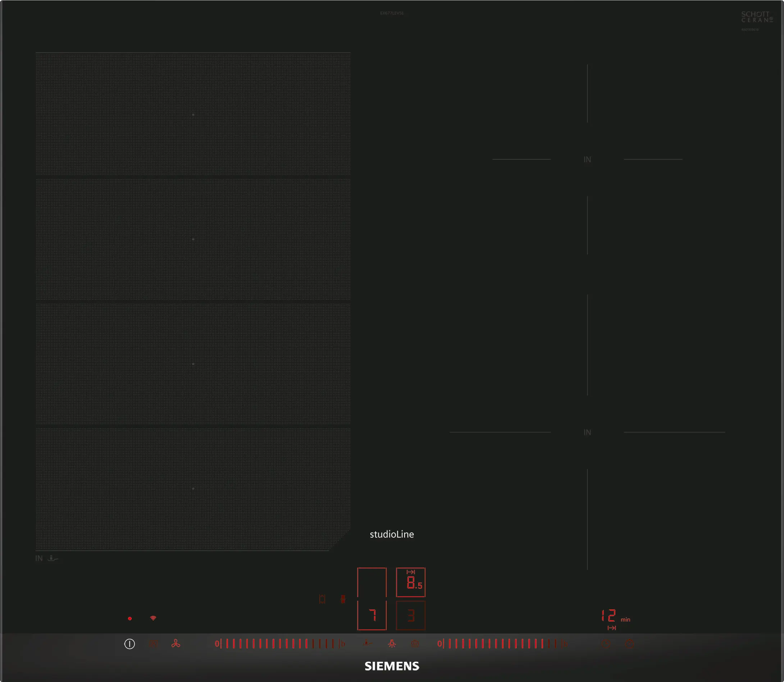Select the zone showing level 3

click(411, 615)
